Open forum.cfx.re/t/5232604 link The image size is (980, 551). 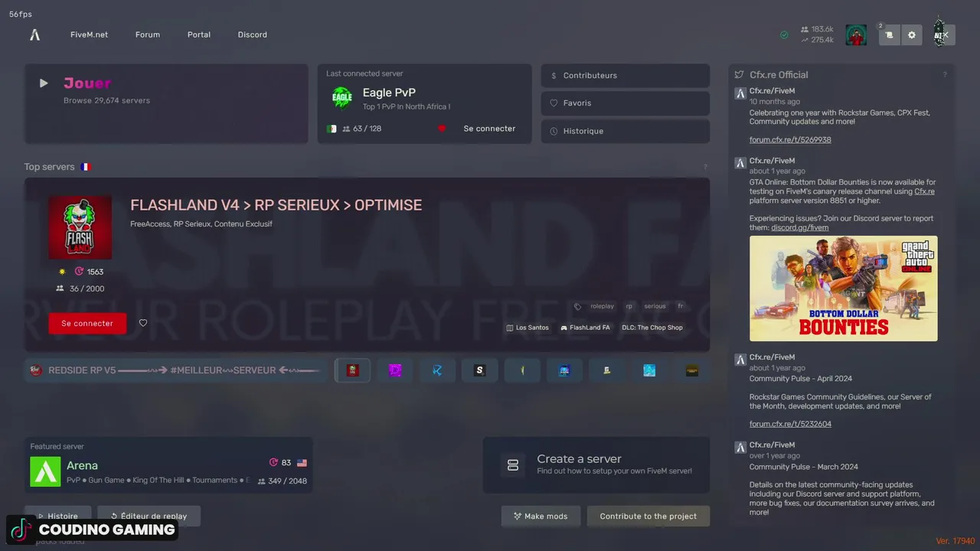[790, 424]
